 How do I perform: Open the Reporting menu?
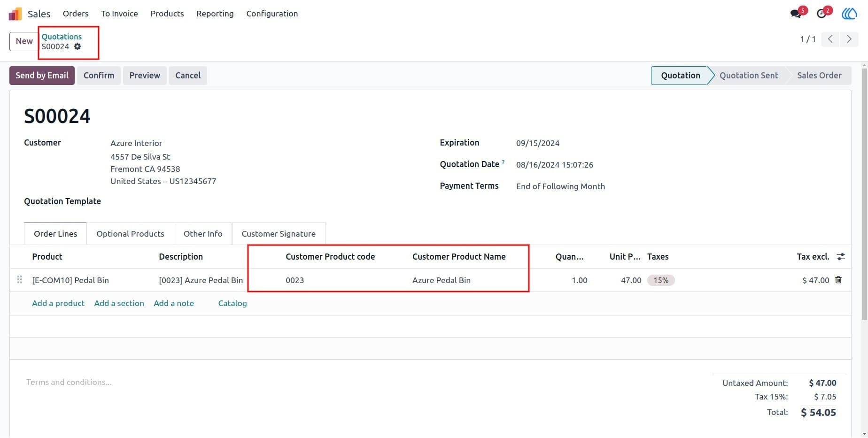(x=215, y=14)
